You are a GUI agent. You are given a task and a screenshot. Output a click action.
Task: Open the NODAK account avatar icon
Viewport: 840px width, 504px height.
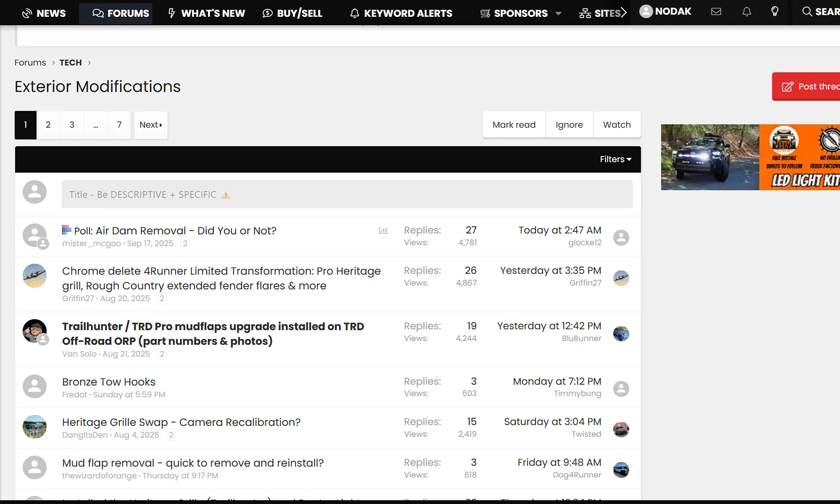(645, 11)
